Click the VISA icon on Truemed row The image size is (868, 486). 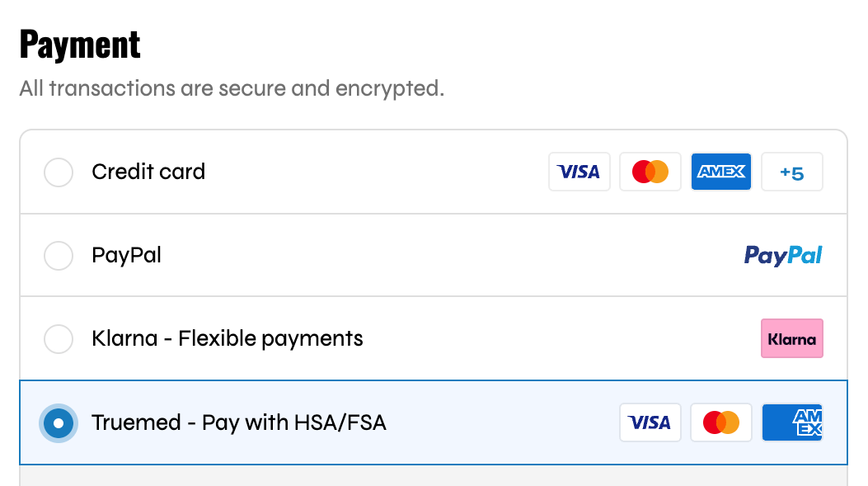650,422
